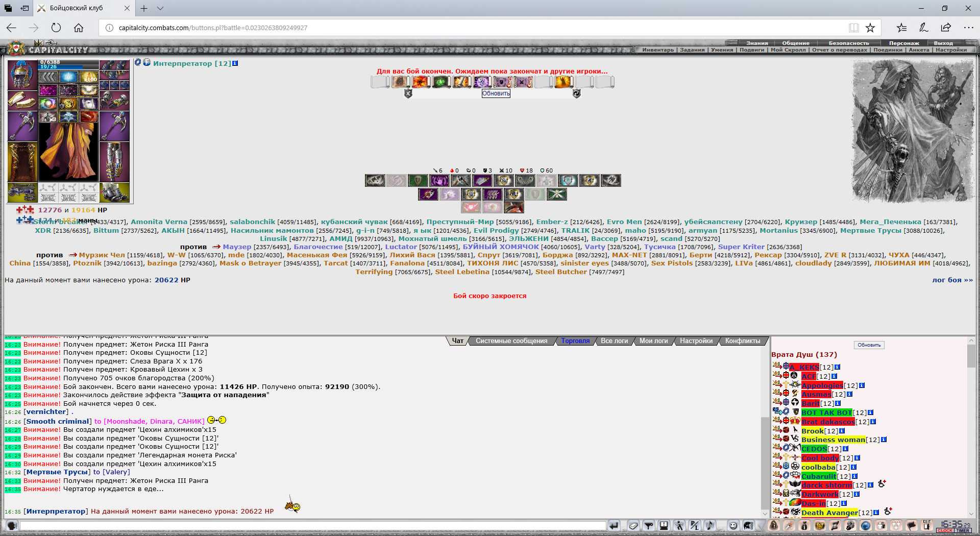Click the blue globe icon in the bottom bar
This screenshot has width=980, height=536.
(866, 526)
